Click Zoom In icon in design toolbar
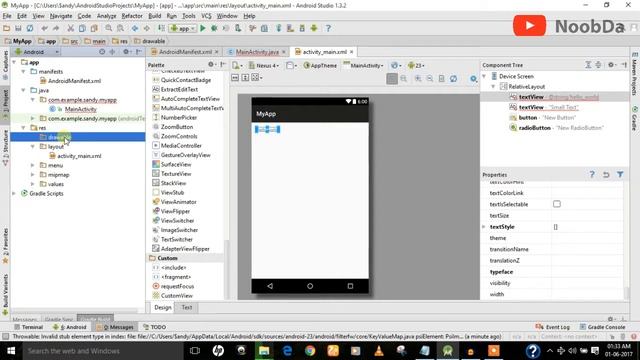 tap(418, 78)
